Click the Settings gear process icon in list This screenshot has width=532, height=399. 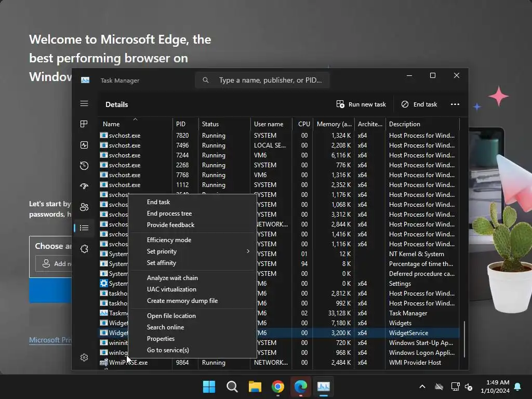pos(104,283)
